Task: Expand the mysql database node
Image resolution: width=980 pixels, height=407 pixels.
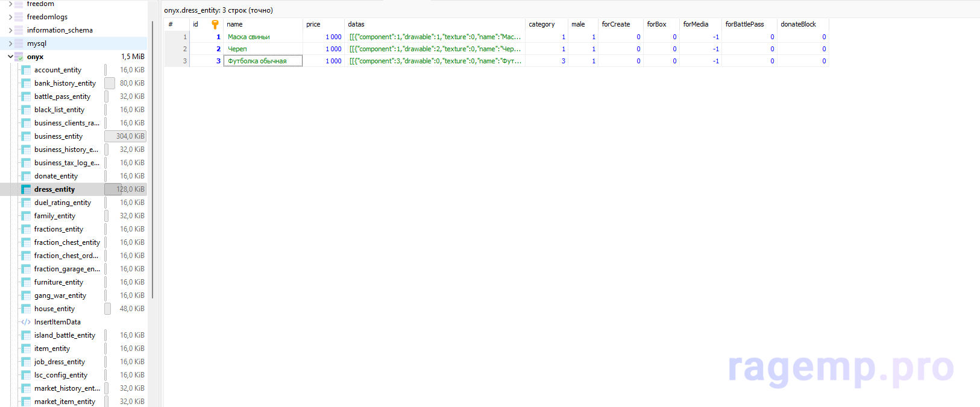Action: click(x=10, y=43)
